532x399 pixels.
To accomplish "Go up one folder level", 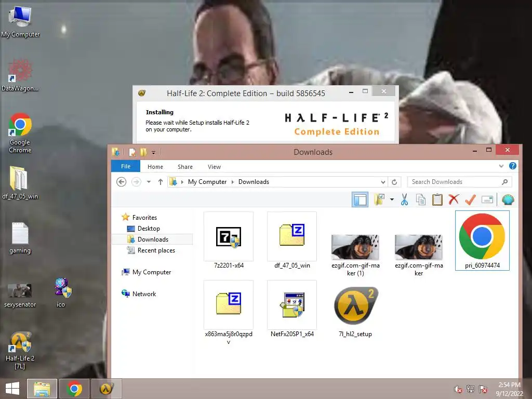I will (x=161, y=182).
